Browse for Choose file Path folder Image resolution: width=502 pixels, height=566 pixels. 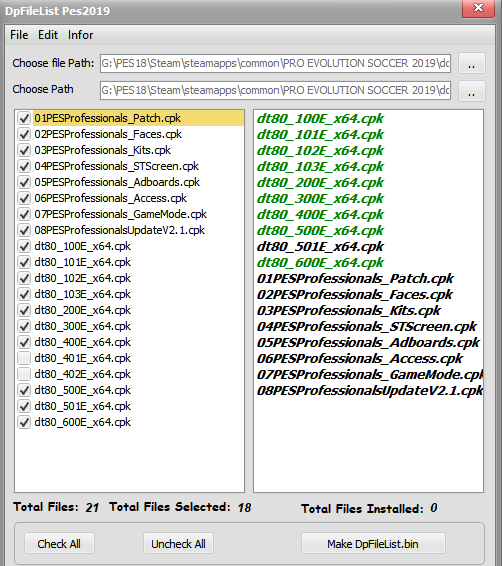click(x=471, y=63)
